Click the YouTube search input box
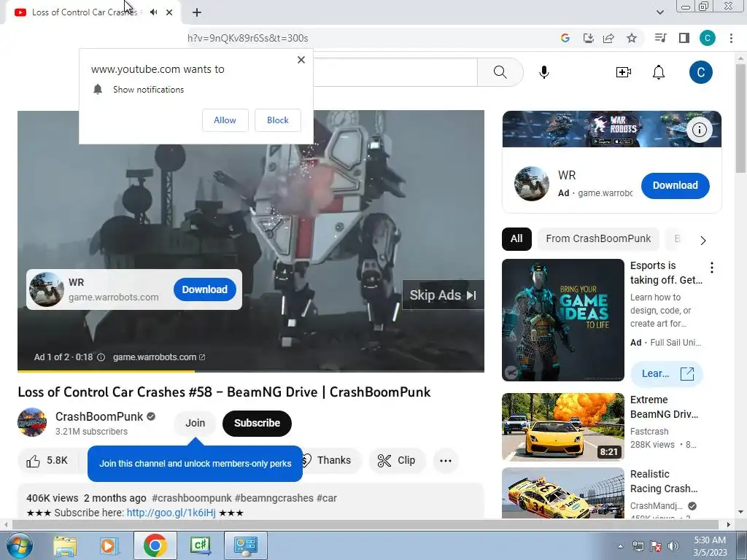The height and width of the screenshot is (560, 747). click(395, 72)
